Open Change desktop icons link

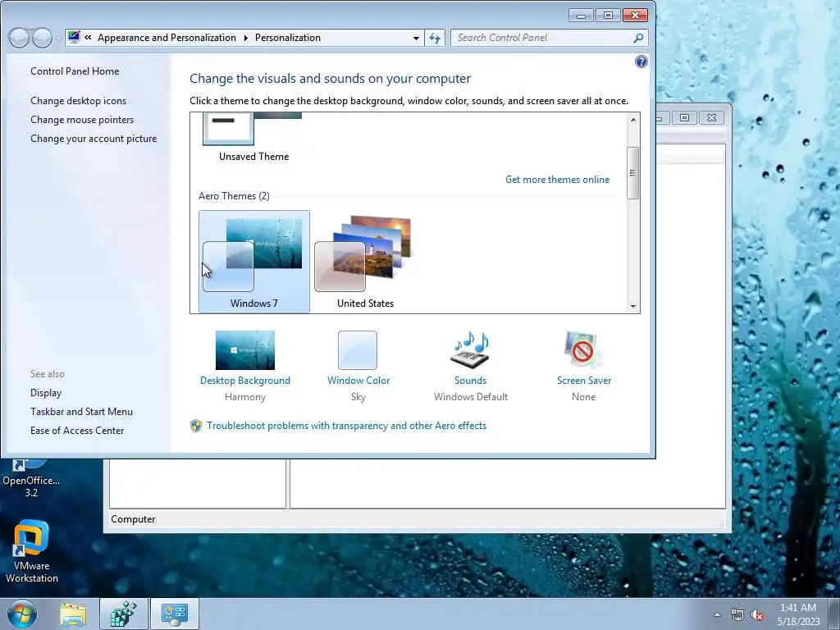(x=78, y=101)
